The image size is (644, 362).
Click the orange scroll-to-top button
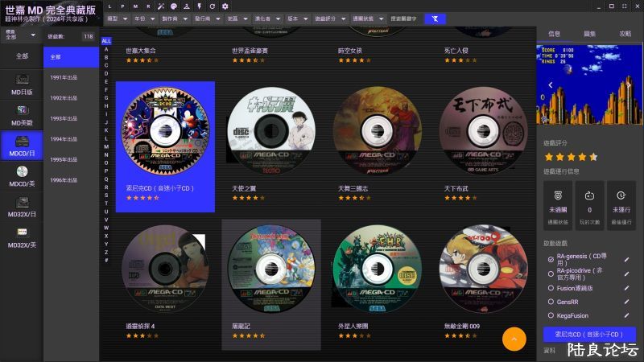click(x=514, y=339)
